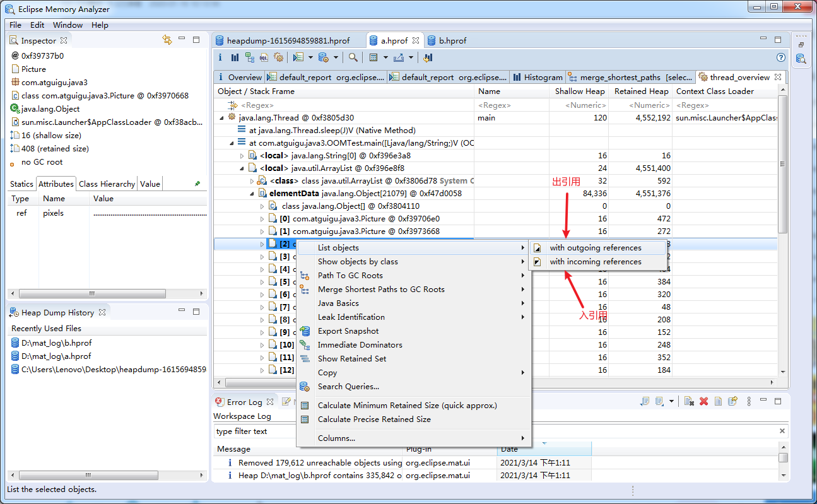This screenshot has width=817, height=504.
Task: Open the merge_shortest_paths tab
Action: point(631,77)
